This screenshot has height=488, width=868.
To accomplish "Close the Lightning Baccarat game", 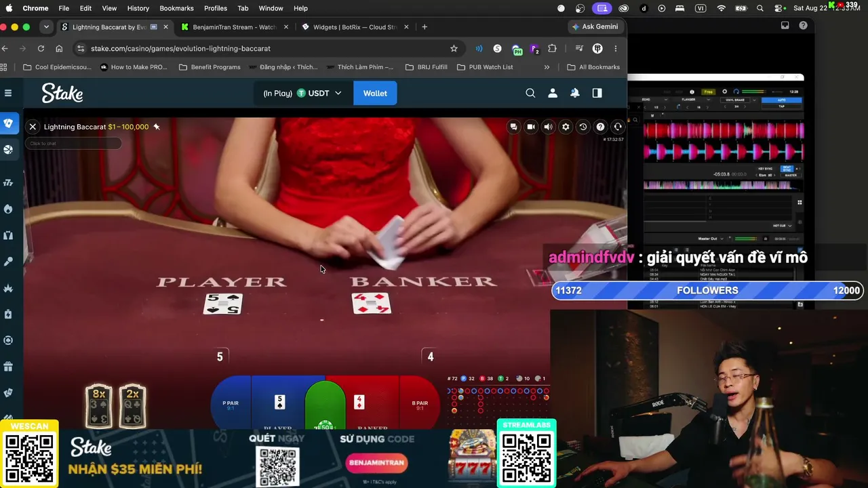I will tap(33, 127).
